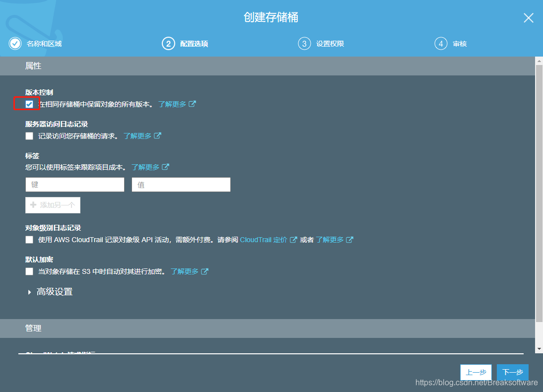
Task: Click external link icon beside access logging 了解更多
Action: [157, 135]
